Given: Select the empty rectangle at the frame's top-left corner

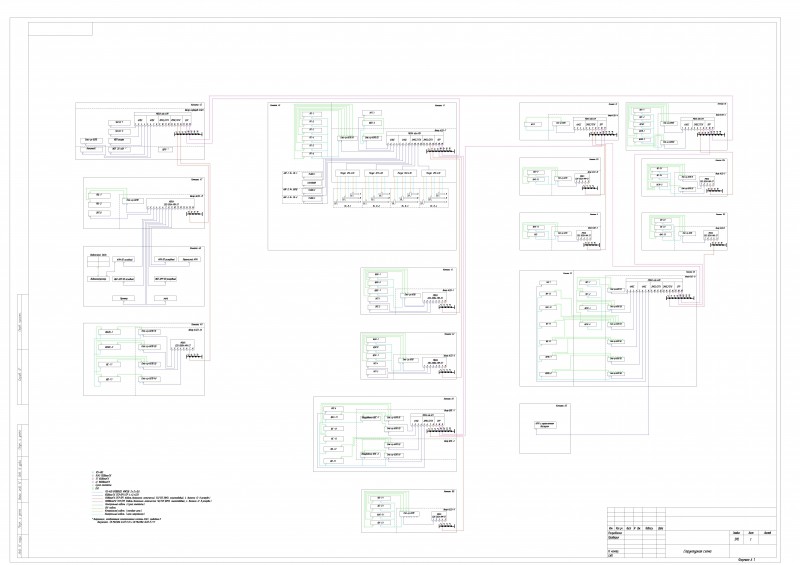Looking at the screenshot, I should point(60,29).
